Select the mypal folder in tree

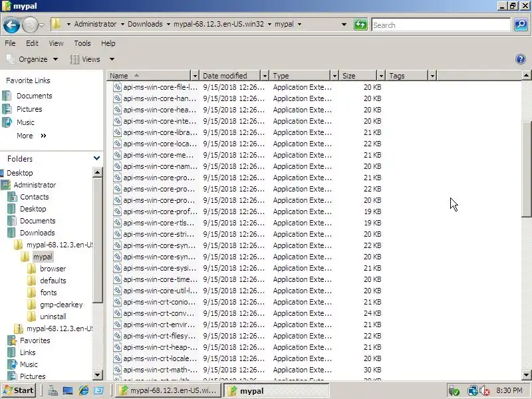pyautogui.click(x=43, y=257)
